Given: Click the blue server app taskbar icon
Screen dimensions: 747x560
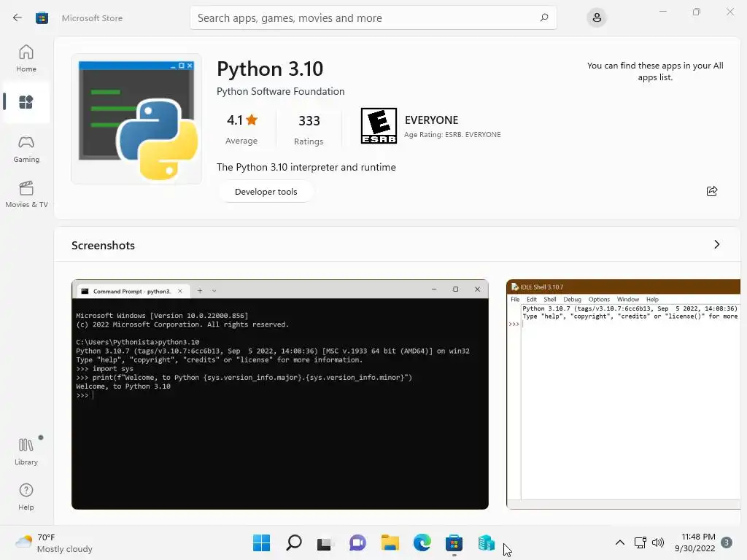Looking at the screenshot, I should pos(487,542).
